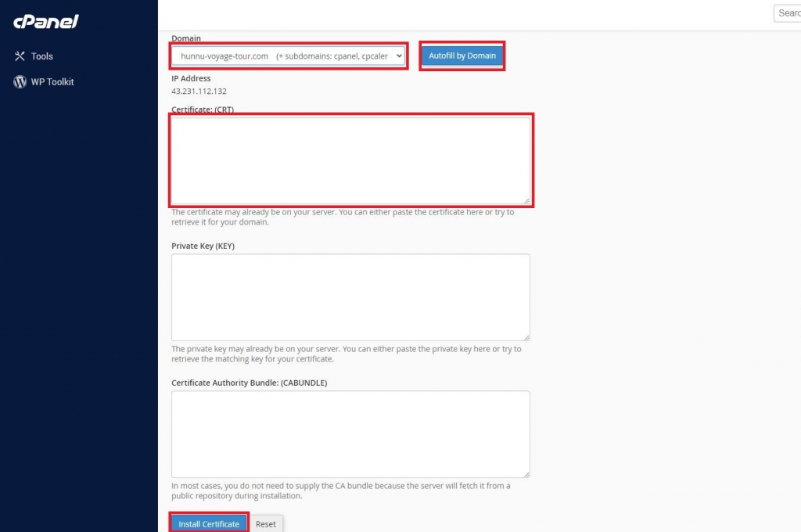Image resolution: width=801 pixels, height=532 pixels.
Task: Click the Search field at top right
Action: click(787, 13)
